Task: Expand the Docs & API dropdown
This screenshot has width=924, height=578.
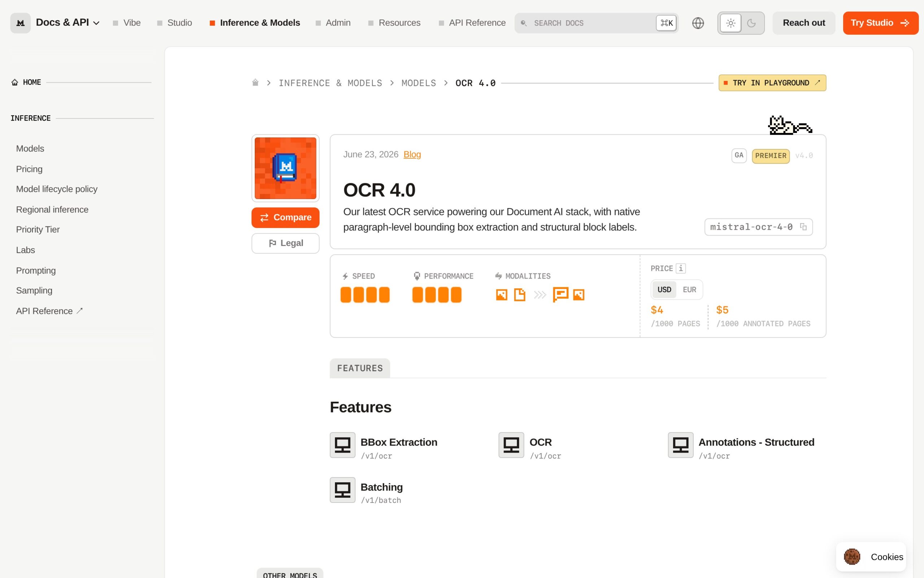Action: click(x=67, y=22)
